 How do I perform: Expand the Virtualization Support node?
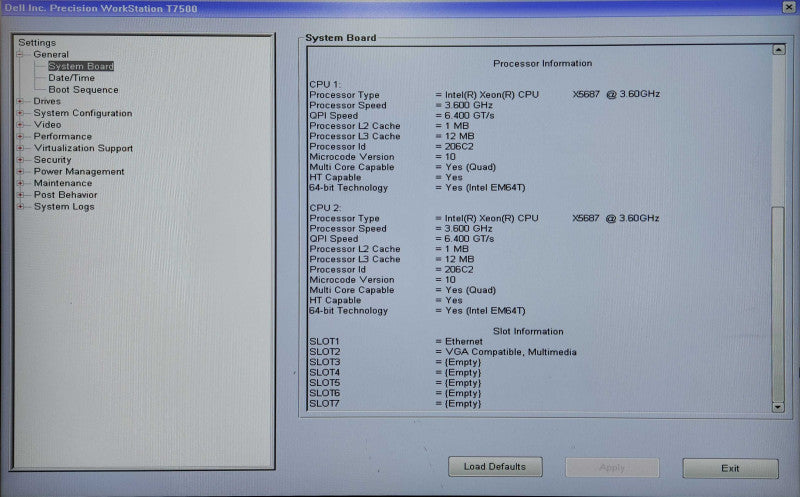(20, 148)
